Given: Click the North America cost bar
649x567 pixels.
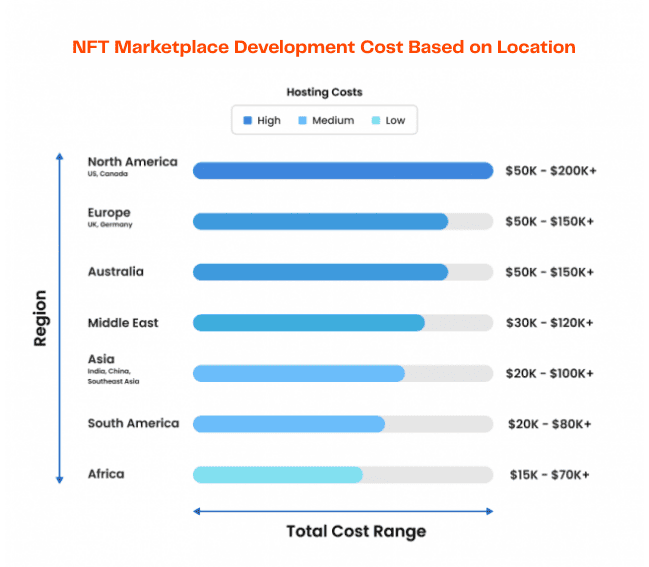Looking at the screenshot, I should (343, 171).
